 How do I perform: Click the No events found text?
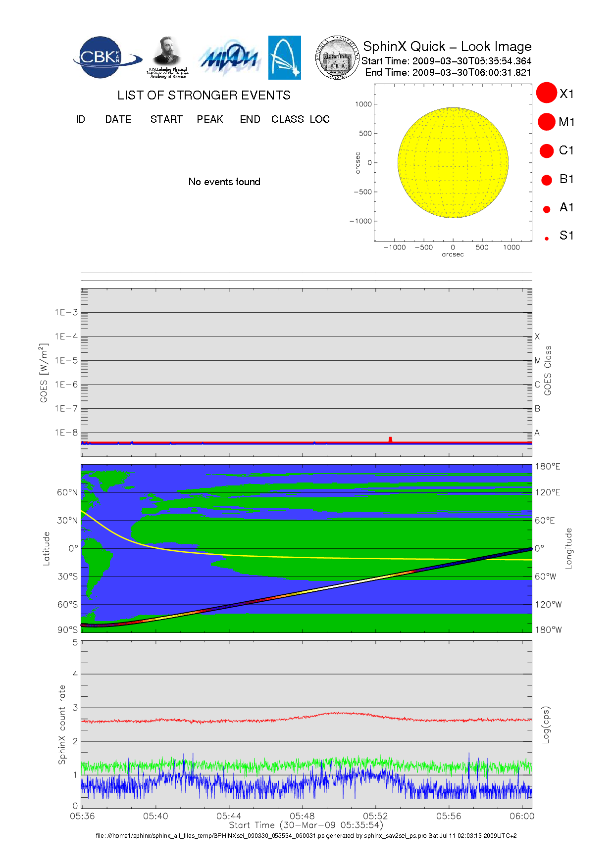(x=224, y=182)
